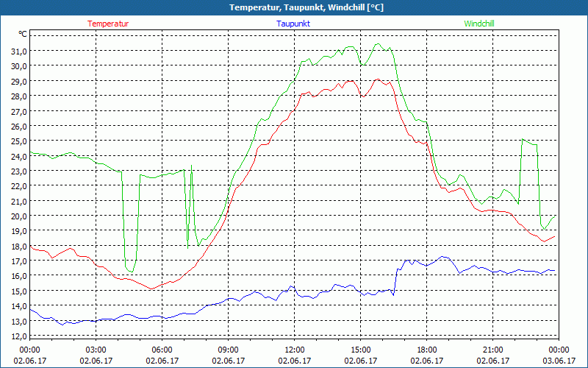
Task: Click the 15,0 y-axis value
Action: 19,291
